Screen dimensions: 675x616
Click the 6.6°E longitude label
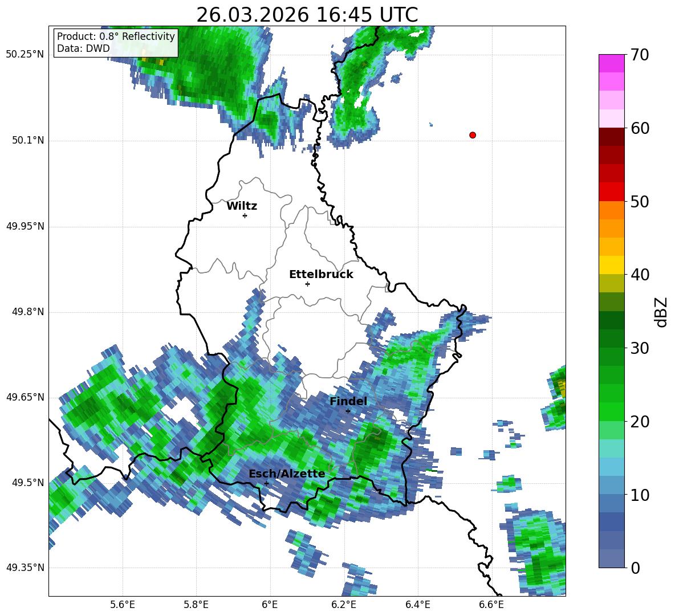[491, 605]
